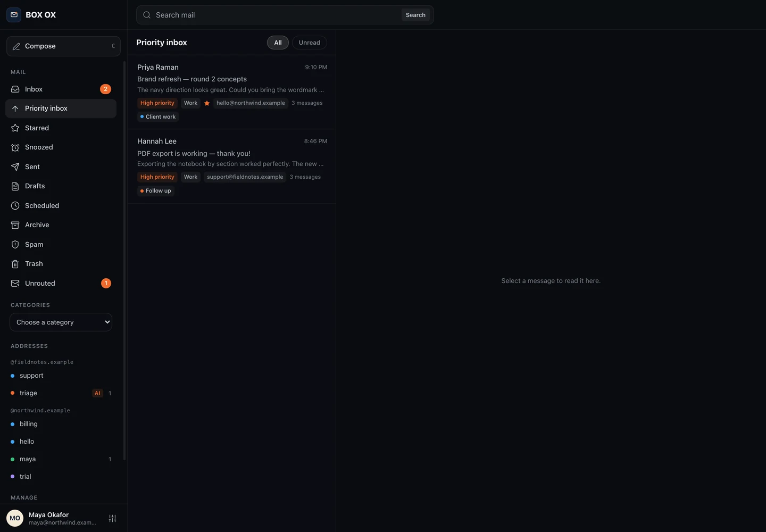Click the orange star on Priya Raman's email
Image resolution: width=766 pixels, height=532 pixels.
click(x=207, y=103)
